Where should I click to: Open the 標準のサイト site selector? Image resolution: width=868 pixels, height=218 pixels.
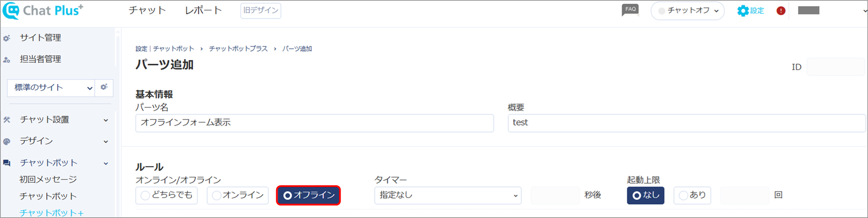pyautogui.click(x=51, y=88)
